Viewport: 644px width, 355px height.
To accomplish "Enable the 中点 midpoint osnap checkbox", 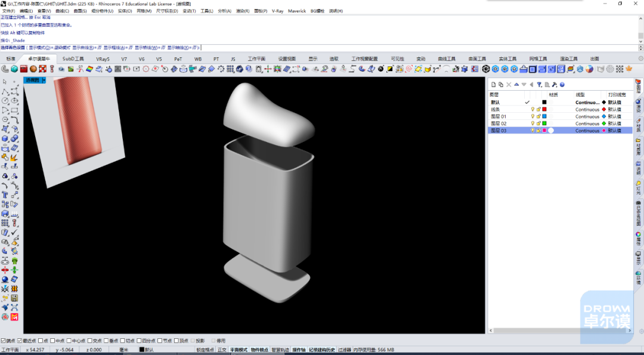I will point(52,341).
